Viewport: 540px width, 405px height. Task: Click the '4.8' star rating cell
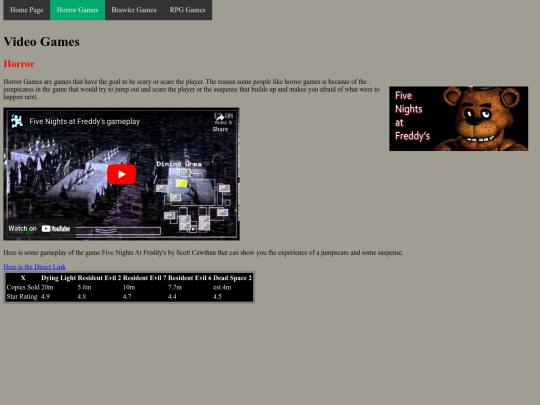[82, 297]
